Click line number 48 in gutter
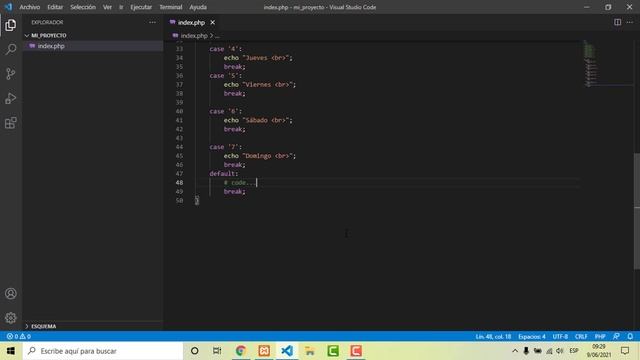 coord(180,182)
